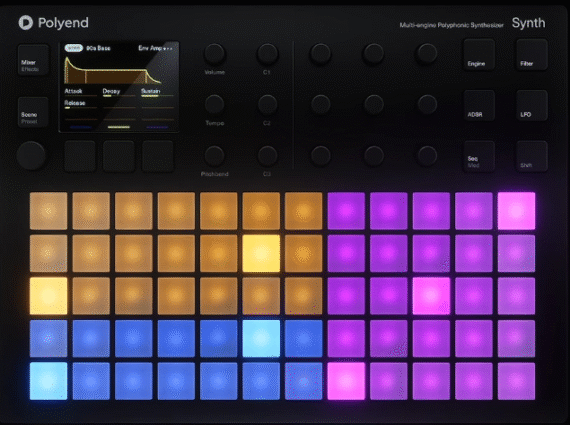The height and width of the screenshot is (425, 570).
Task: Click the unlabeled knob directly left of ADSR button
Action: tap(426, 105)
